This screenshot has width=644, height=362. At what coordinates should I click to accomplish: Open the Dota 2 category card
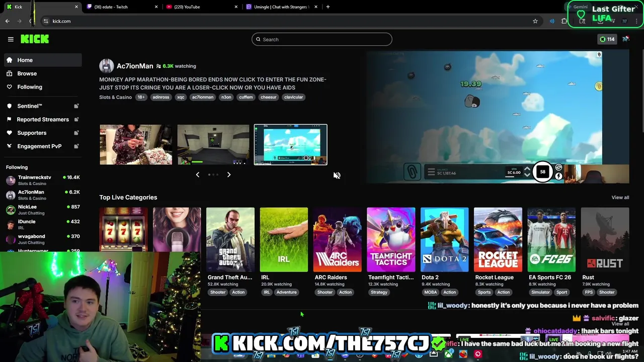coord(444,240)
